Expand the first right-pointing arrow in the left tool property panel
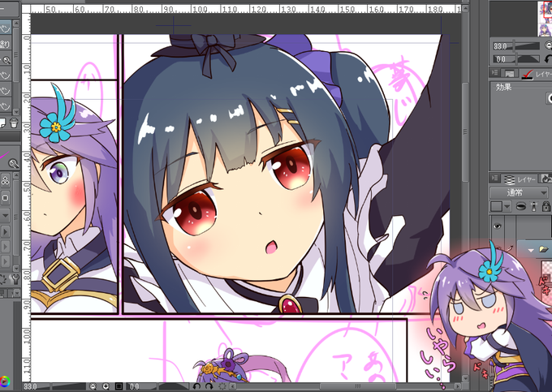This screenshot has width=552, height=392. 5,231
